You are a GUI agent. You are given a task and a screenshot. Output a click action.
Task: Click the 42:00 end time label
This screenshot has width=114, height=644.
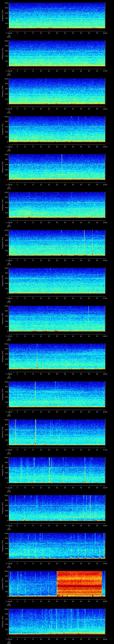pos(105,488)
